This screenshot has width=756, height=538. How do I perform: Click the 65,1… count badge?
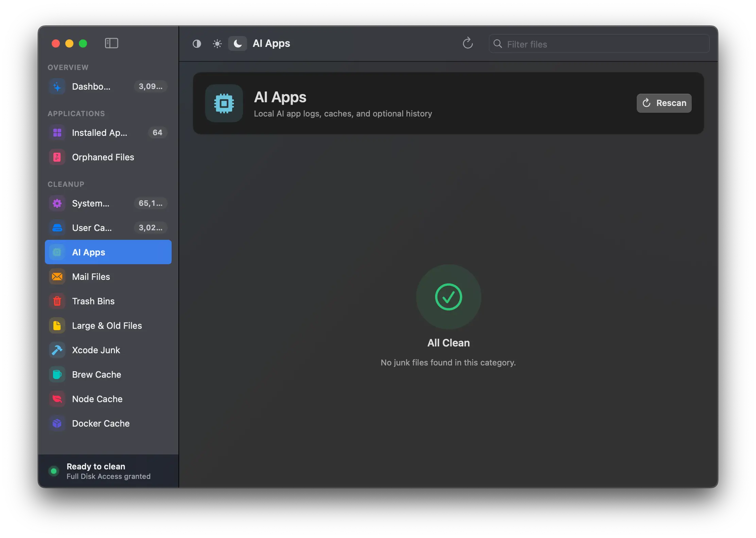[x=151, y=203]
